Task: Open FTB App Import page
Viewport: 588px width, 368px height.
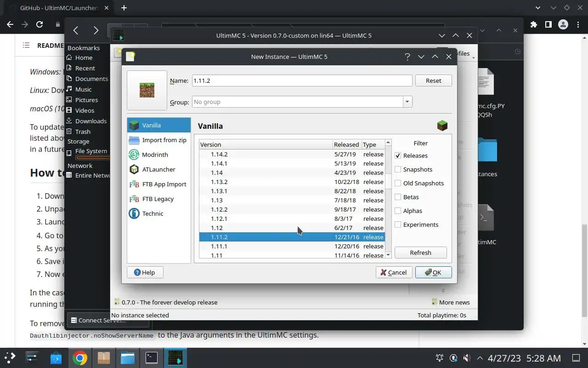Action: pos(158,184)
